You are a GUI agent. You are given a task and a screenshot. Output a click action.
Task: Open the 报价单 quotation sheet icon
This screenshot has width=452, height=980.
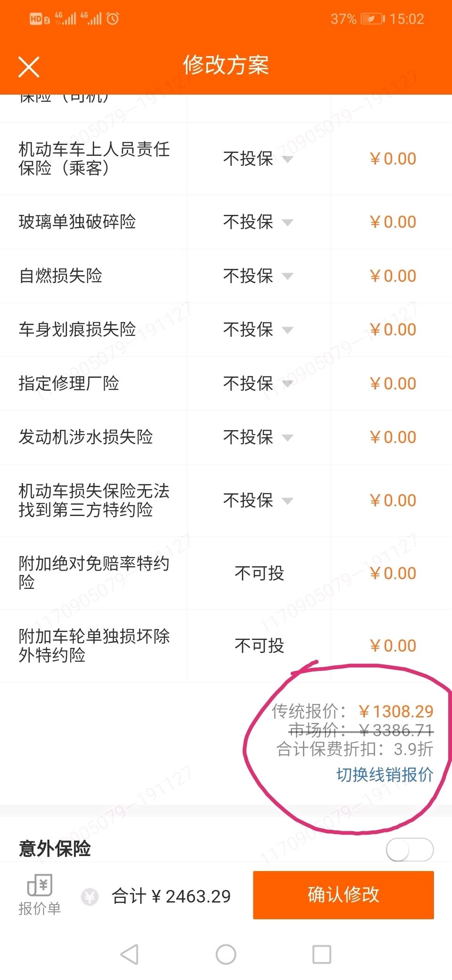coord(40,895)
